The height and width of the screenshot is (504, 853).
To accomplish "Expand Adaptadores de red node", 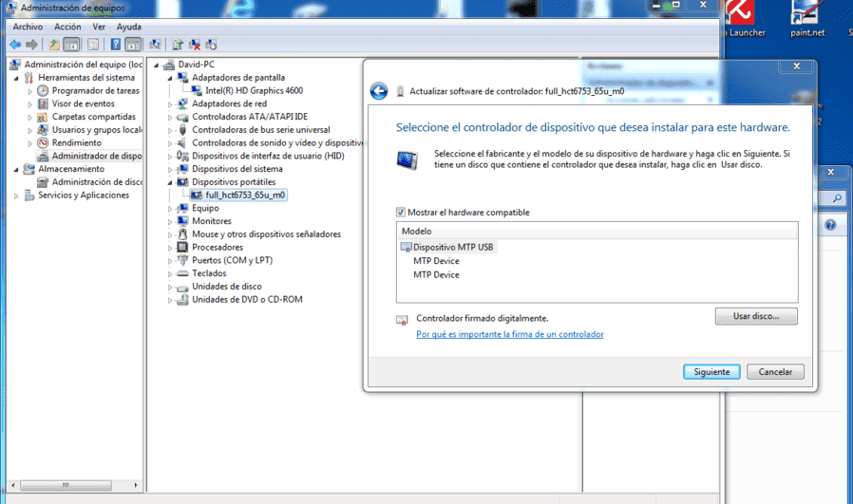I will 170,103.
